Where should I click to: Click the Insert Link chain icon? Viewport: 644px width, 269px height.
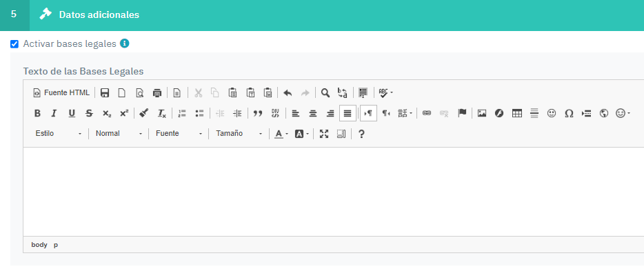click(x=427, y=113)
